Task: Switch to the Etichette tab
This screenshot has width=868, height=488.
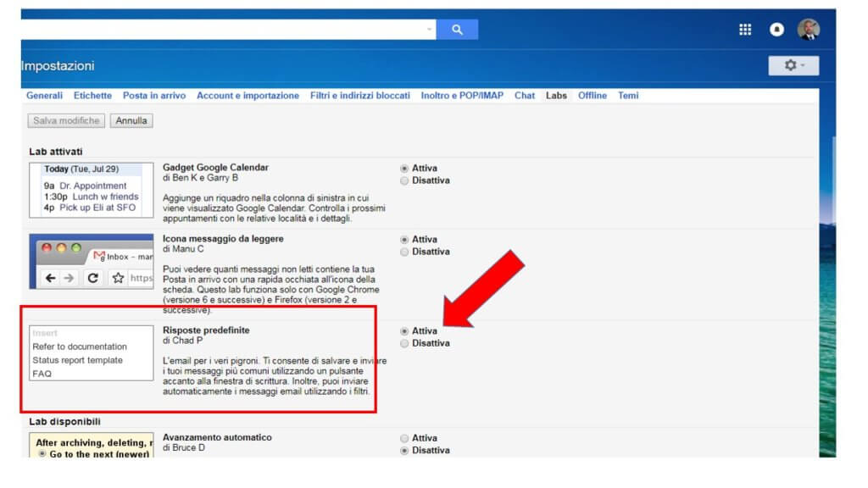Action: [x=92, y=95]
